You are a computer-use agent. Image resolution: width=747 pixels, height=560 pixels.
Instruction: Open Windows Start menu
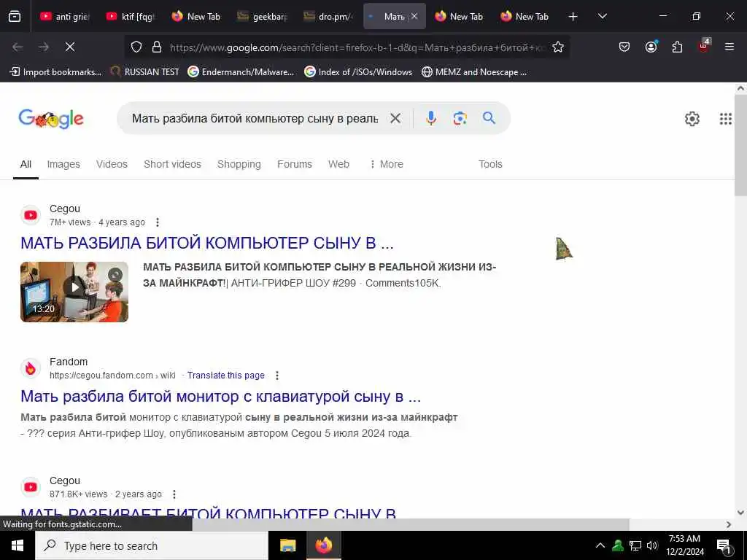coord(18,545)
